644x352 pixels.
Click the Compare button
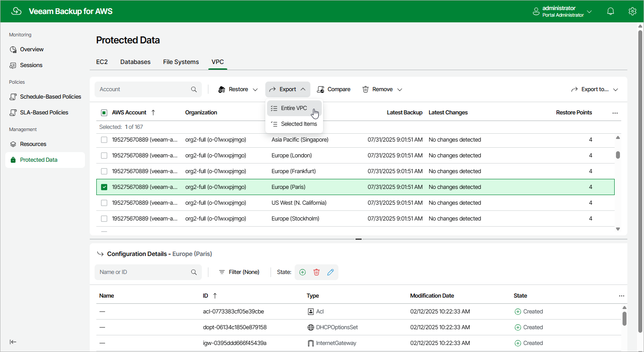[334, 89]
